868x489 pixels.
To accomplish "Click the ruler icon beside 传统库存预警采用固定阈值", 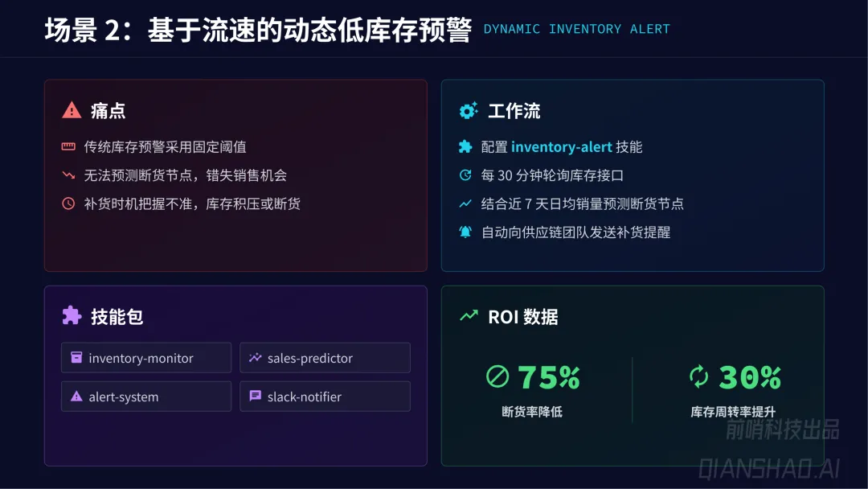I will coord(68,146).
